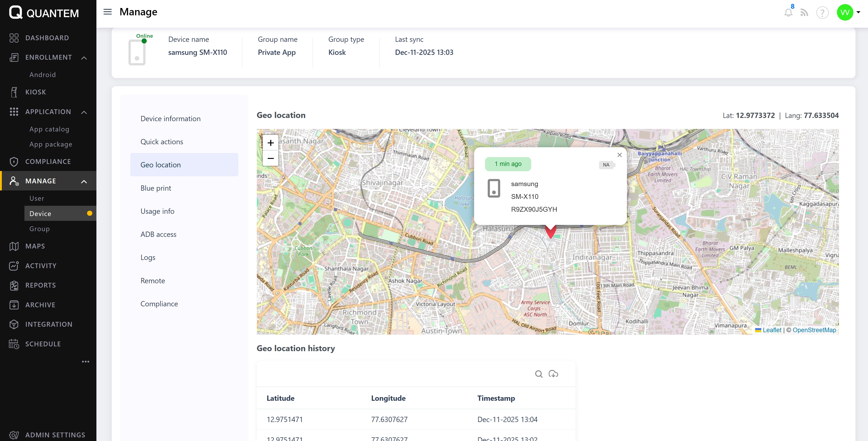Click the search icon in history table

(x=539, y=374)
